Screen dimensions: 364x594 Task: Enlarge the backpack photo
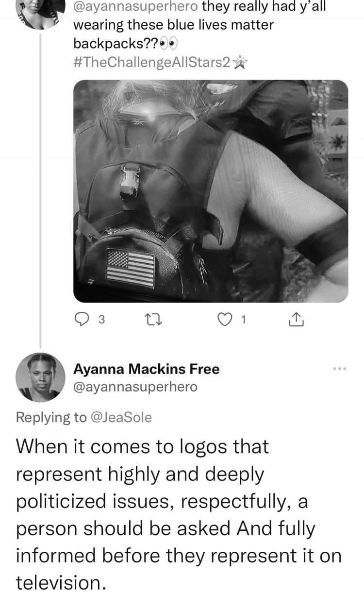pyautogui.click(x=211, y=191)
